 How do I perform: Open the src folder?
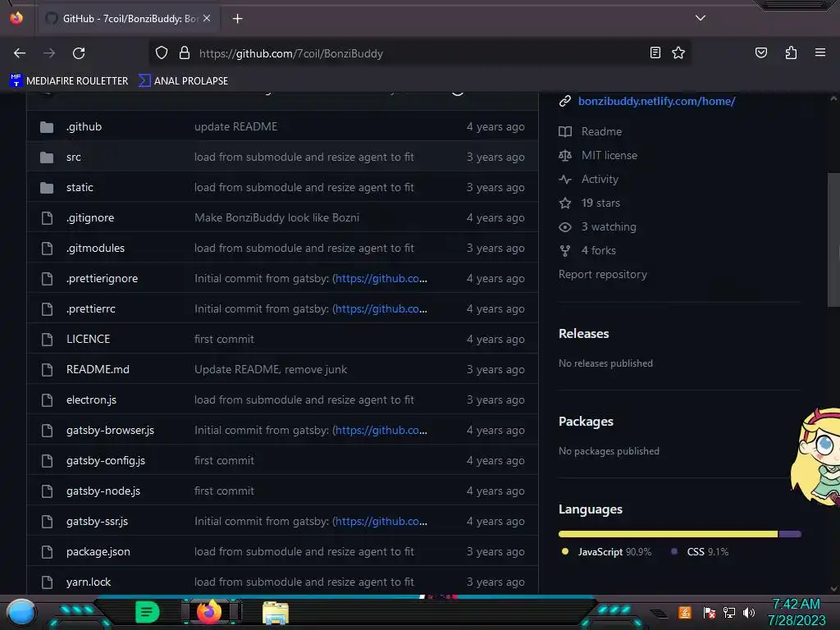point(74,157)
